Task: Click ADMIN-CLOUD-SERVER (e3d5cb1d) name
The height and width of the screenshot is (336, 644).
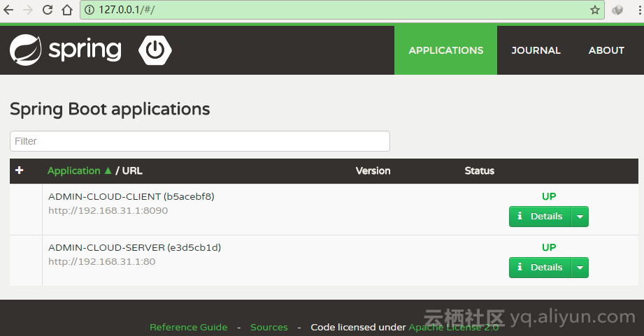Action: coord(135,247)
